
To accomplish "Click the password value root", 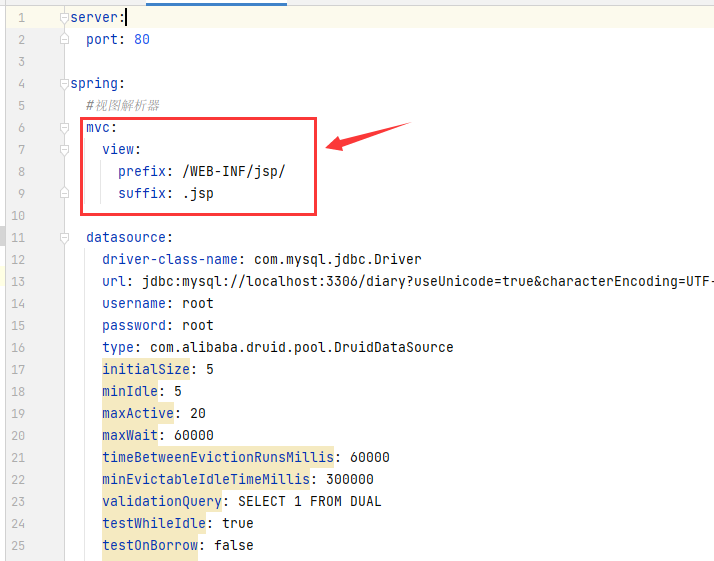I will pyautogui.click(x=198, y=326).
